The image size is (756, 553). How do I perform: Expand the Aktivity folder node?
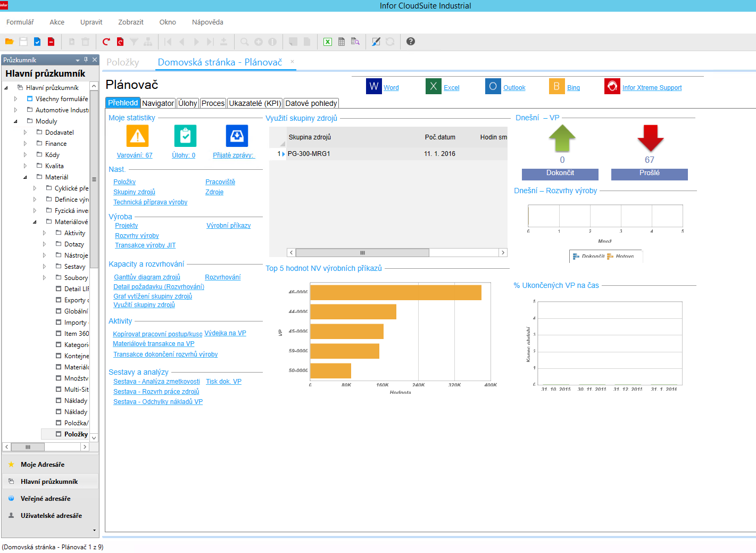[44, 233]
